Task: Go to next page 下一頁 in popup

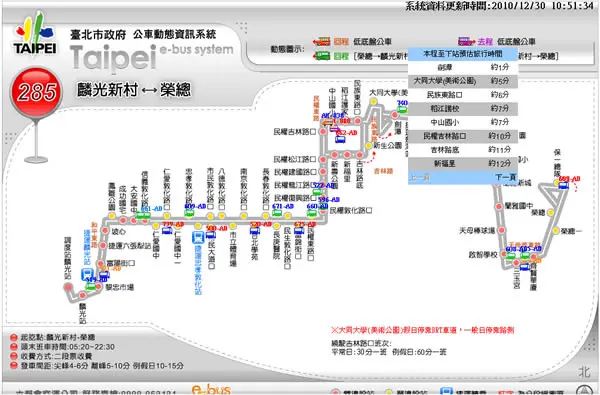Action: [505, 177]
